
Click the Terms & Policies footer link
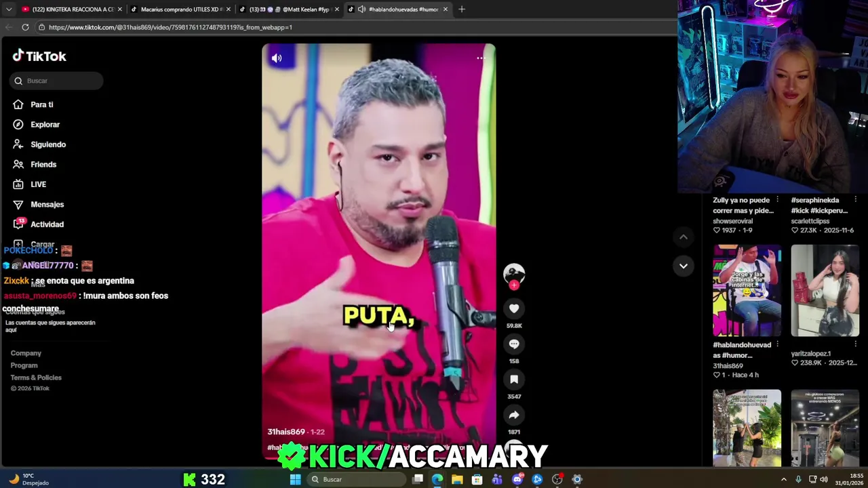36,378
